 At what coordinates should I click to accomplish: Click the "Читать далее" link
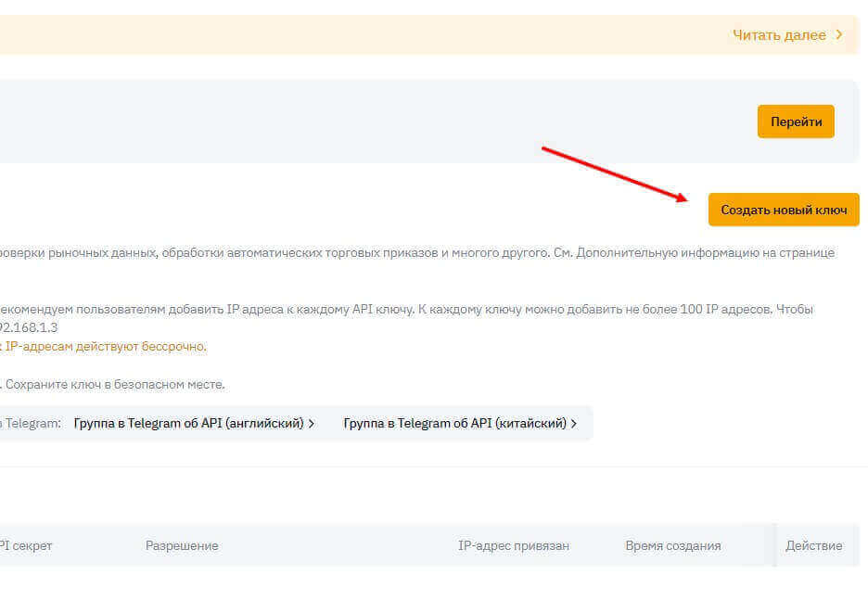tap(778, 35)
